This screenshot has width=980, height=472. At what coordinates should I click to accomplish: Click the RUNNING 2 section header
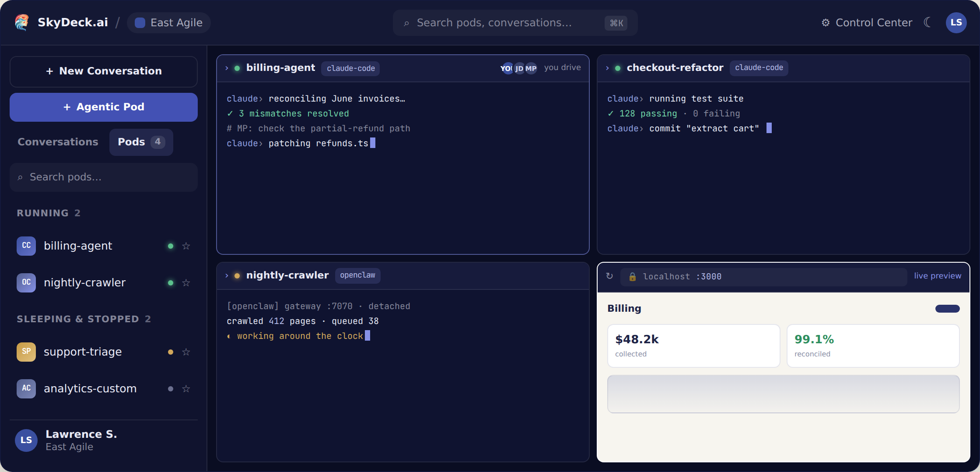[x=49, y=213]
